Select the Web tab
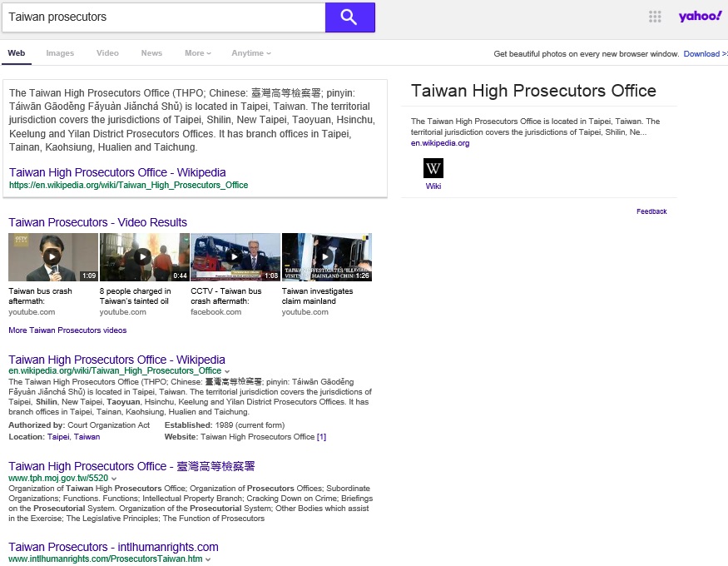728x566 pixels. 17,53
